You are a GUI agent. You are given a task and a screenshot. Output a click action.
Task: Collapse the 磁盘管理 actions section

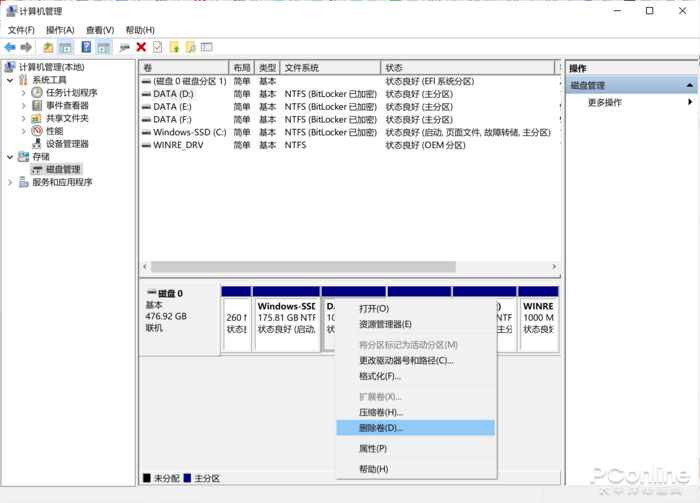tap(689, 85)
